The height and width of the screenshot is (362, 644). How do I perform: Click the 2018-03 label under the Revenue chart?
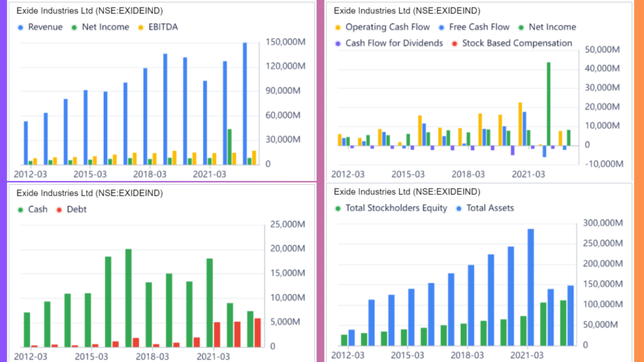click(150, 175)
